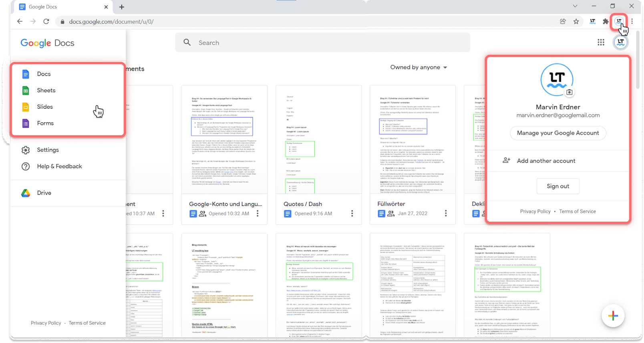
Task: Click email marvin.erdner@googlemail.com
Action: pos(558,115)
